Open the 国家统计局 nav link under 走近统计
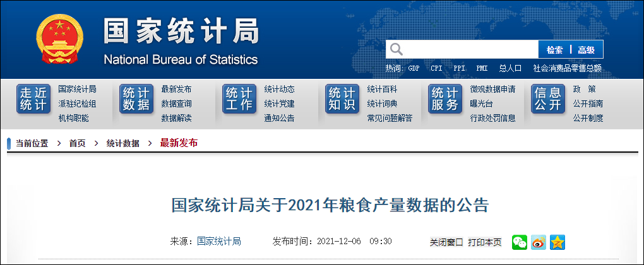Viewport: 644px width, 265px height. point(77,89)
